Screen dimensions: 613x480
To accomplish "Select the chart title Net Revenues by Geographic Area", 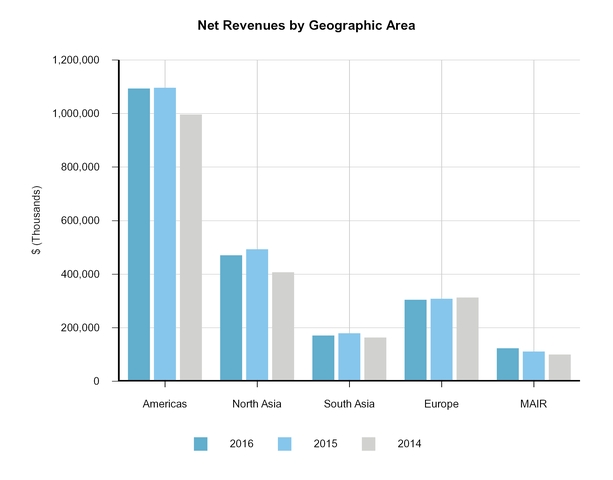I will 306,26.
